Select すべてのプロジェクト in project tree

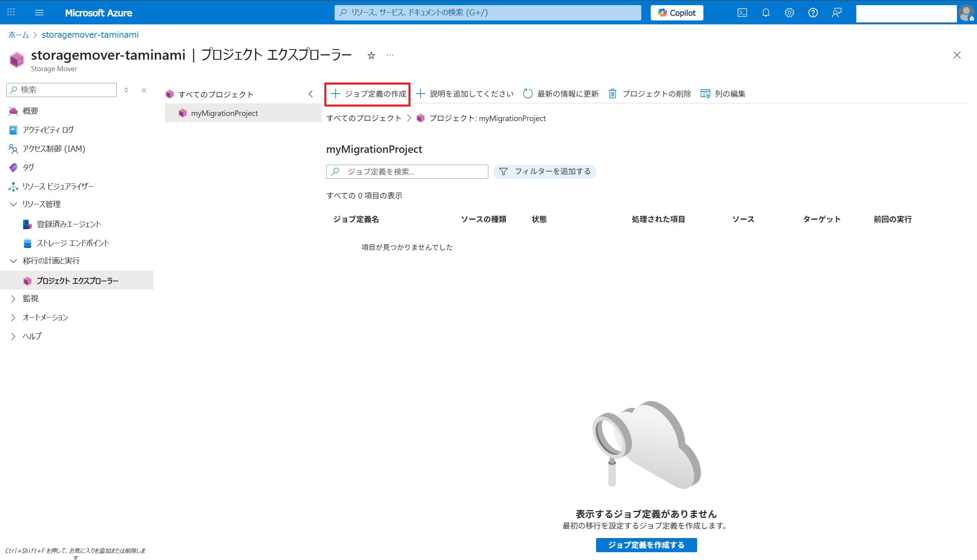click(x=215, y=94)
